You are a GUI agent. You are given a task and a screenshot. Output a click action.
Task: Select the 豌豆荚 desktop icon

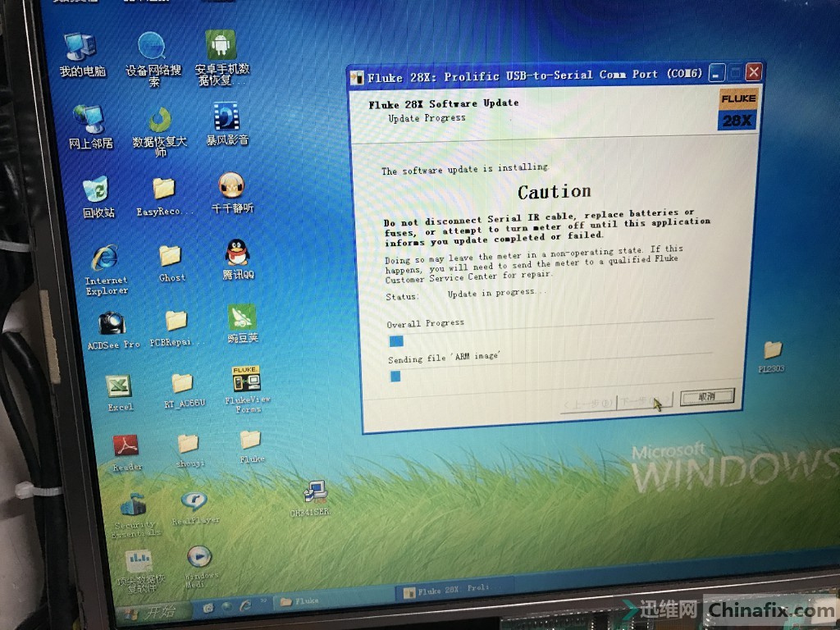(x=242, y=323)
